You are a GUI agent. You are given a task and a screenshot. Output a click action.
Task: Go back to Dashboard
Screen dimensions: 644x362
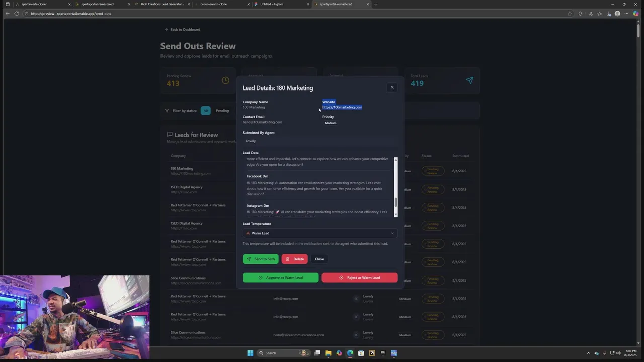183,30
